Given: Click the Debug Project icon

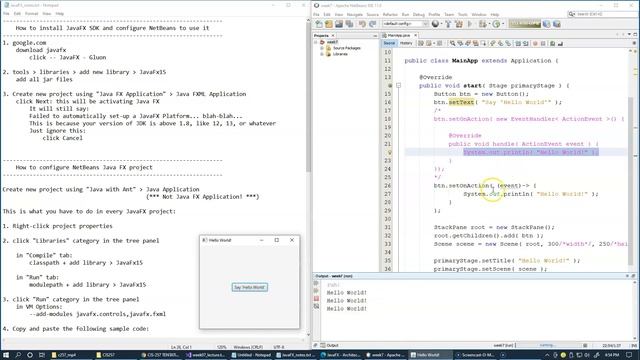Looking at the screenshot, I should coord(482,24).
